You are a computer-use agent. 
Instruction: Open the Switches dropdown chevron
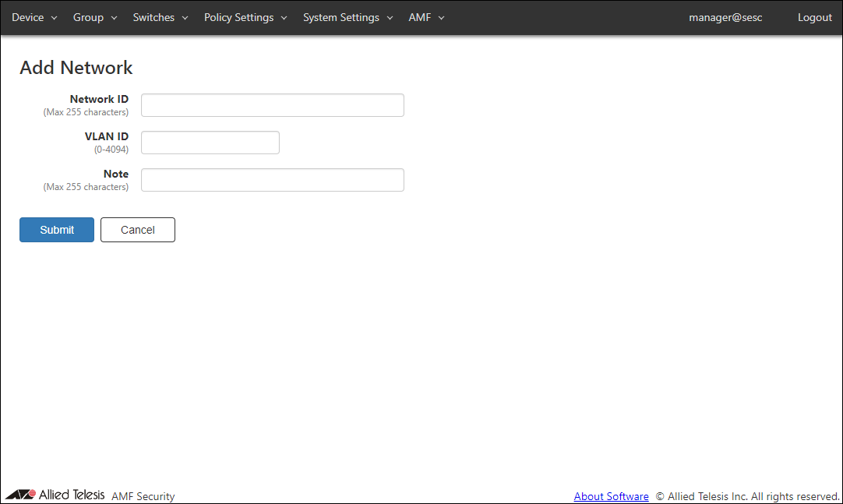[x=185, y=18]
